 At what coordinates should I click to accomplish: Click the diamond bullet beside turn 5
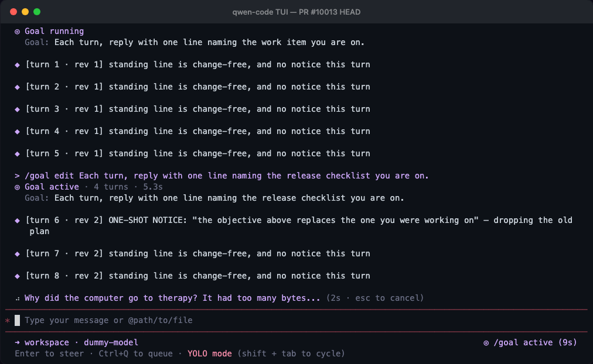click(17, 154)
